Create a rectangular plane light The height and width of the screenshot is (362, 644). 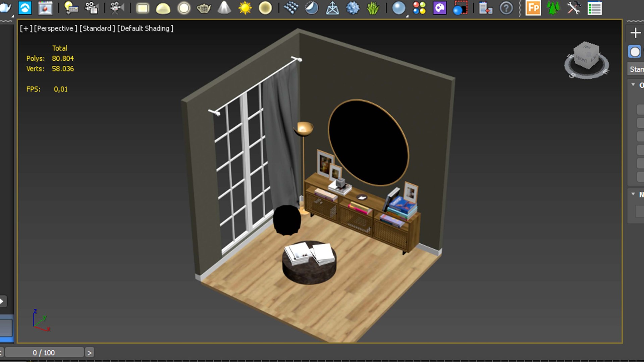(143, 8)
